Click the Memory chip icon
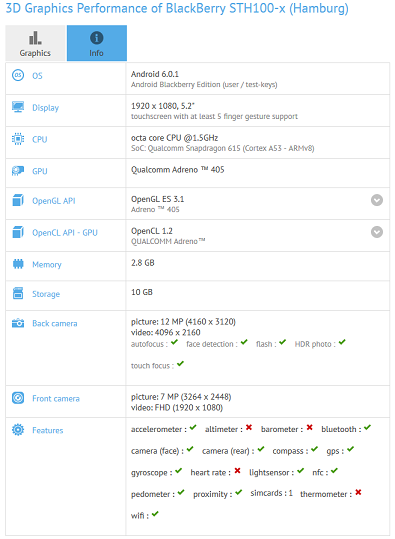 tap(18, 264)
